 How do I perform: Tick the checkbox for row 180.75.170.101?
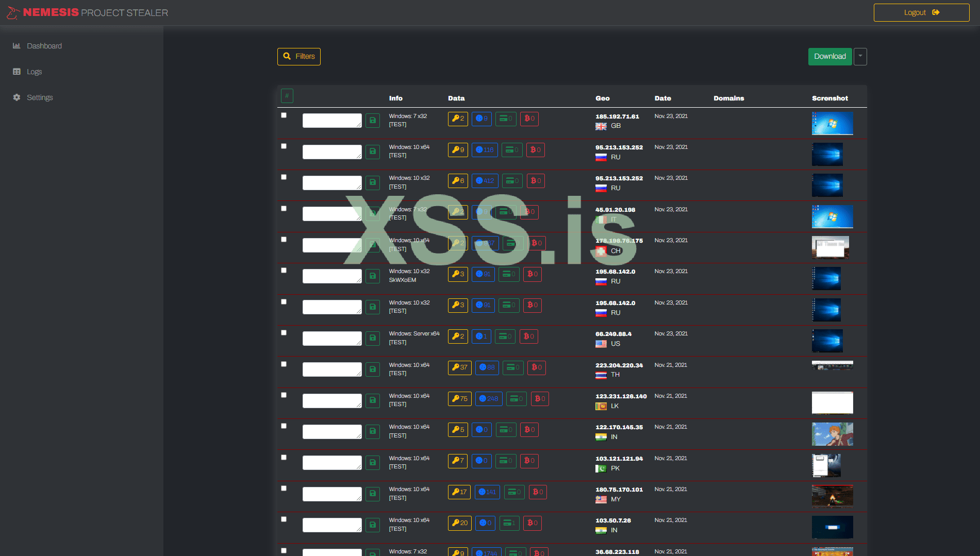coord(284,488)
